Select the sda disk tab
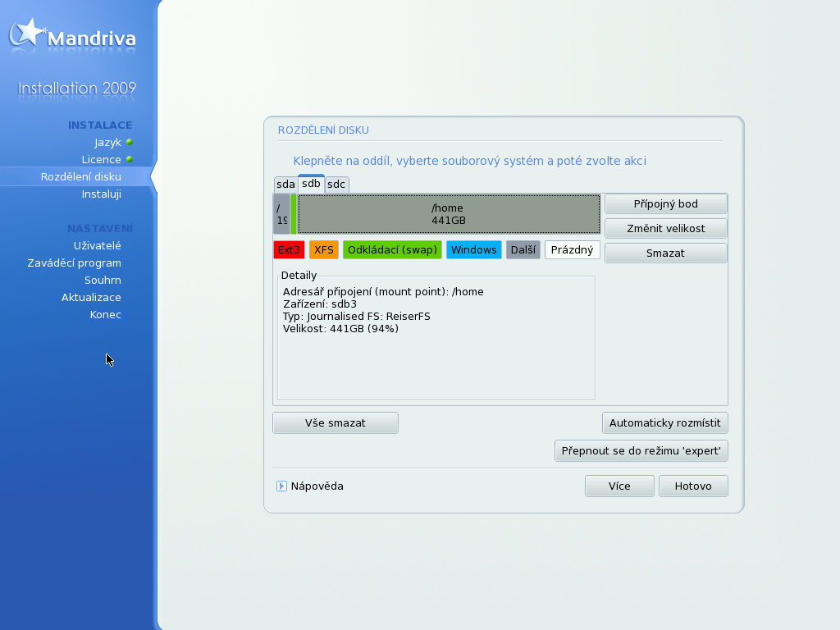The height and width of the screenshot is (630, 840). 285,185
